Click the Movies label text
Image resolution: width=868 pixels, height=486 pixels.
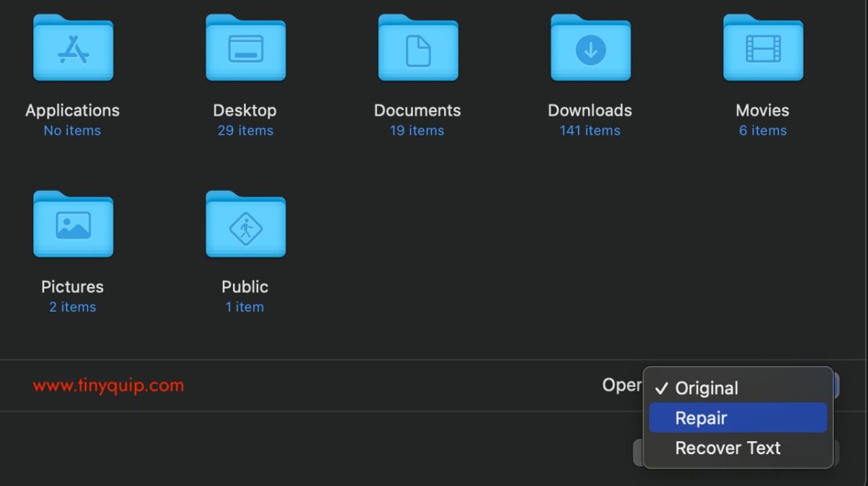click(x=762, y=111)
